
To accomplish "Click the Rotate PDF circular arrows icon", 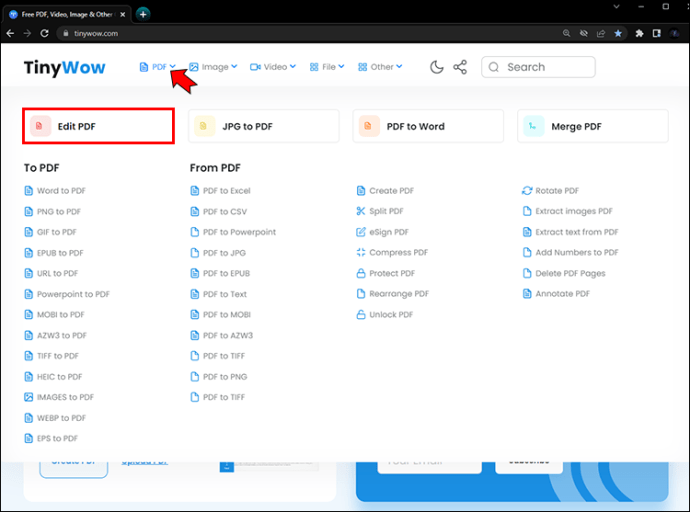I will point(527,191).
